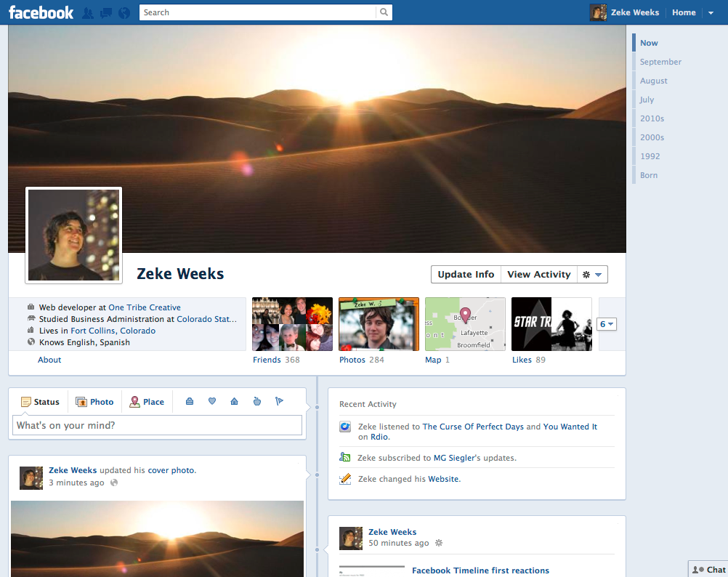Click the Search input field

(x=258, y=12)
